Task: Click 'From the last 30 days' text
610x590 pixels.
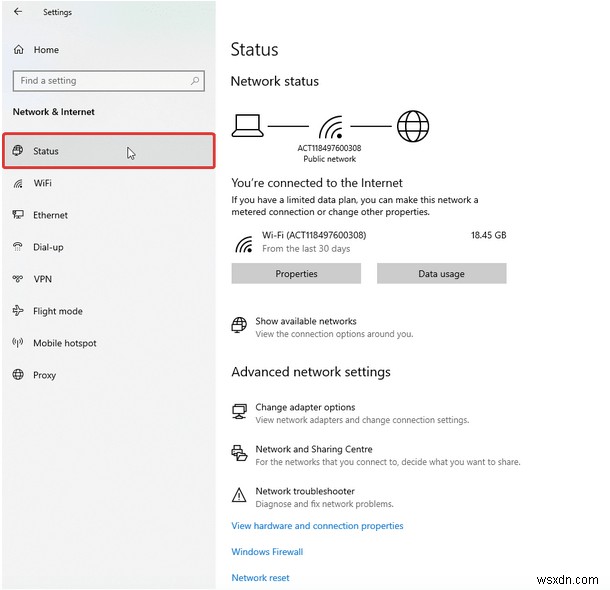Action: 306,249
